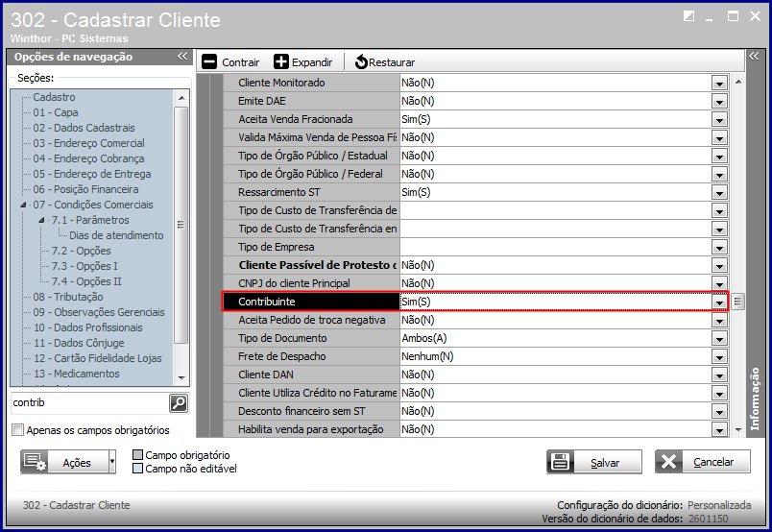Click the Cancelar button

click(703, 462)
